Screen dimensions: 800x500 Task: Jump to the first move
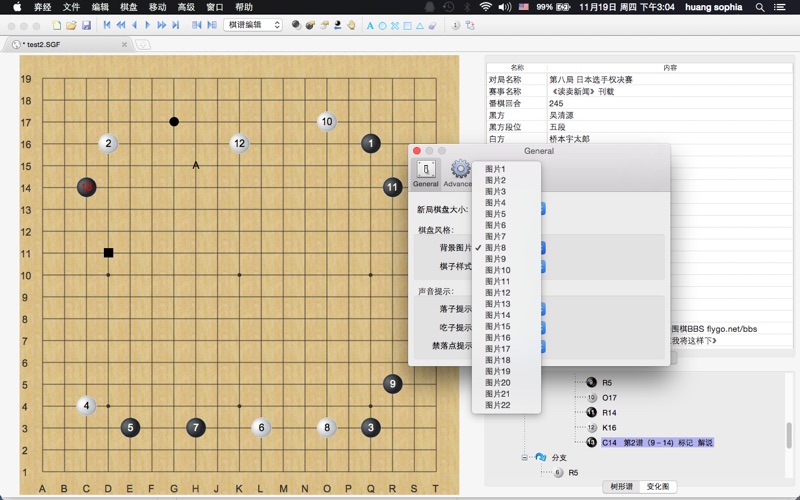(107, 25)
